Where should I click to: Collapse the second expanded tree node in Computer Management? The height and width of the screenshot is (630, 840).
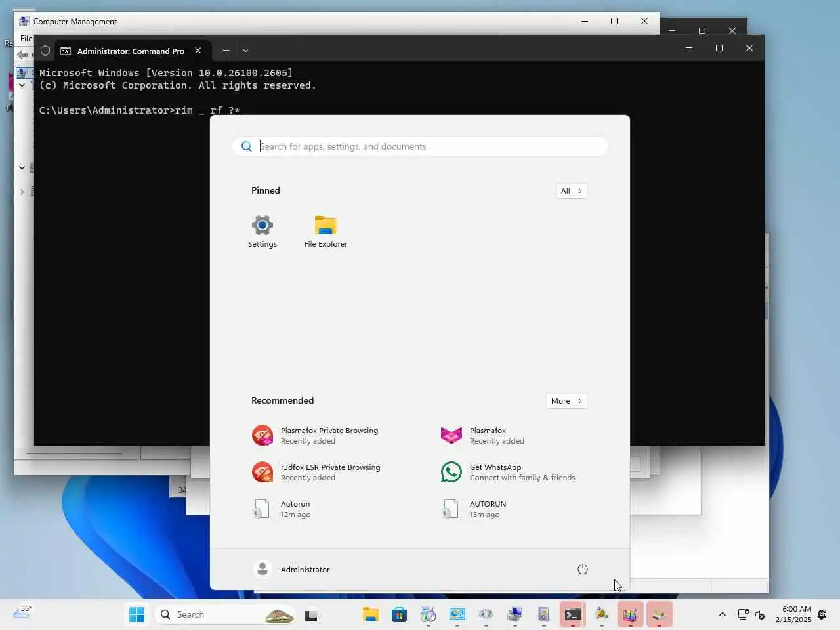tap(22, 167)
